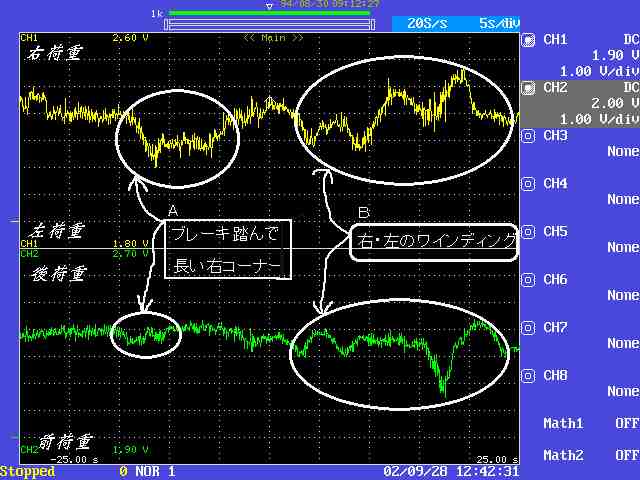Toggle the CH5 channel indicator icon

point(528,232)
